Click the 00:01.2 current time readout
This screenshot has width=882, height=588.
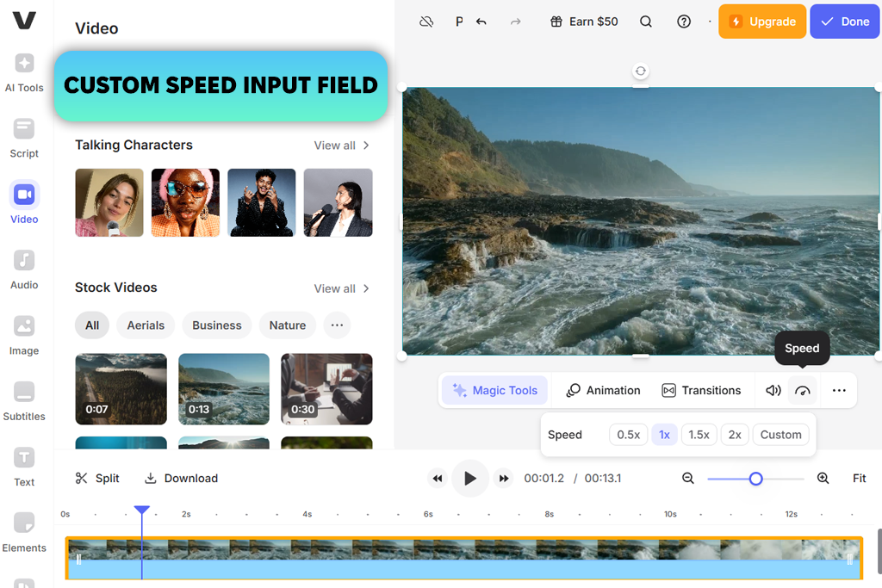(x=544, y=479)
